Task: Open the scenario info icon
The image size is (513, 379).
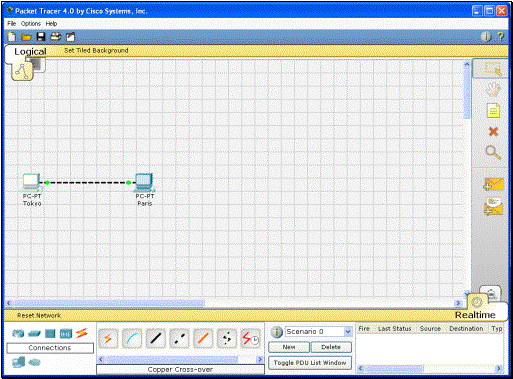Action: 277,332
